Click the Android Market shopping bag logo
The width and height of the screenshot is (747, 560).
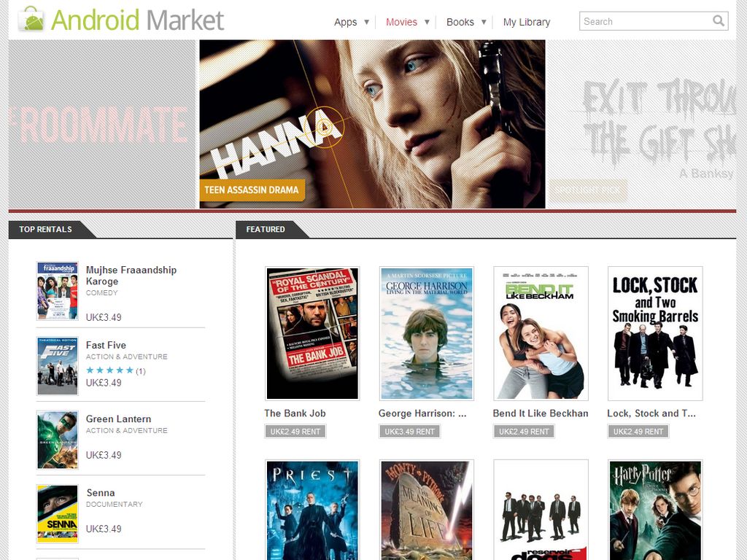pos(30,19)
